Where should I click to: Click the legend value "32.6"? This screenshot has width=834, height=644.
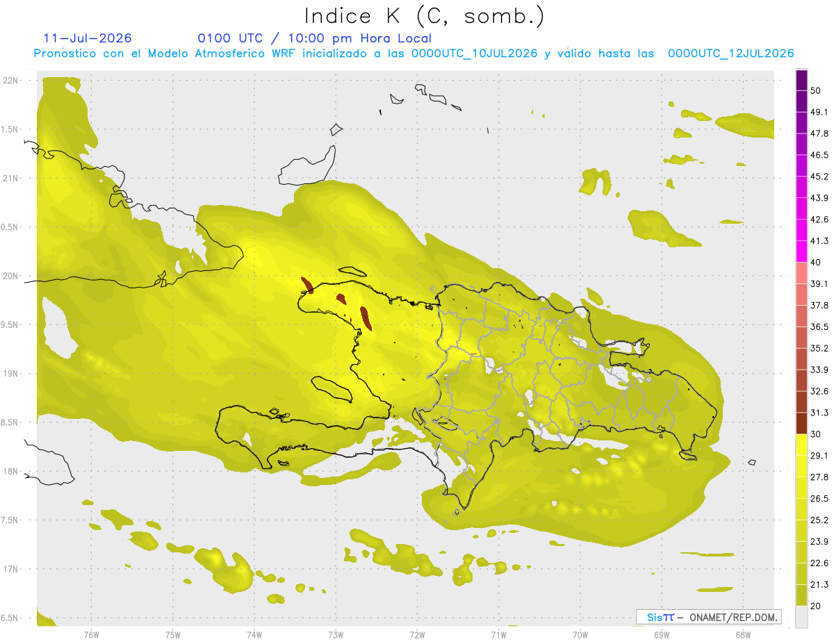point(819,391)
